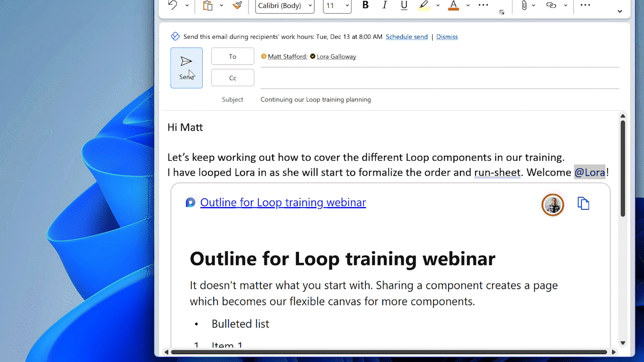Click the Hi Matt greeting line
Screen dimensions: 644x362
click(185, 127)
